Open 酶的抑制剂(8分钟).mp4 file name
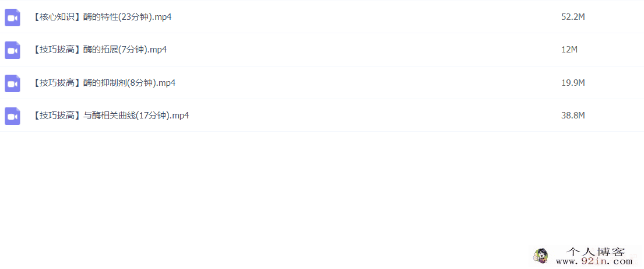Screen dimensions: 644x269 click(x=129, y=83)
